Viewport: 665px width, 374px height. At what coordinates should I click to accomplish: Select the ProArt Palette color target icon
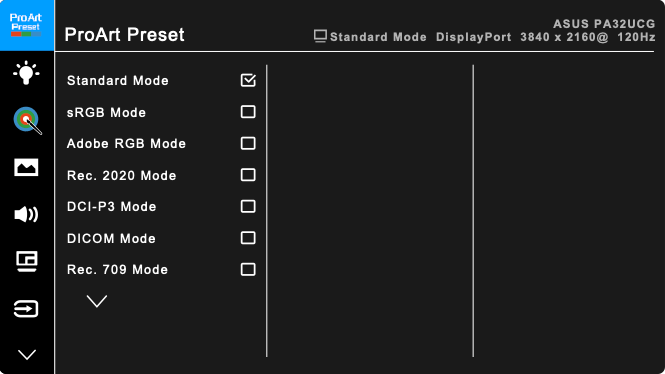coord(27,120)
